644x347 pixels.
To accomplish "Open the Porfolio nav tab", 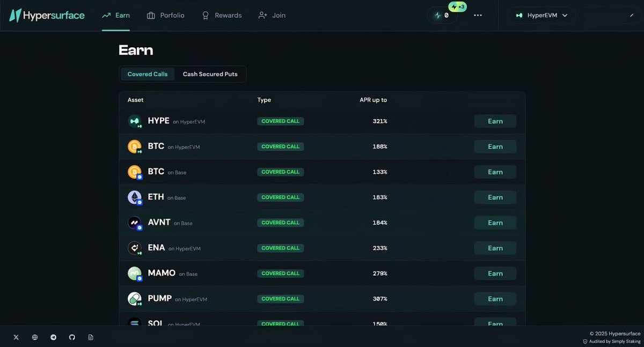I will tap(165, 16).
